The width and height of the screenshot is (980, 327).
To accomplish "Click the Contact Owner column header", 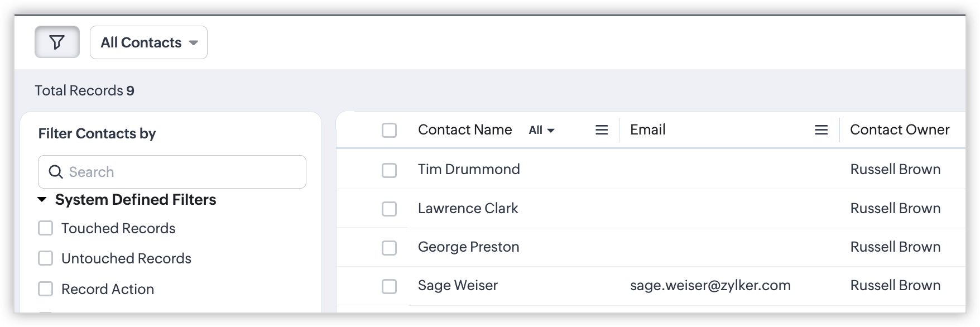I will 899,129.
